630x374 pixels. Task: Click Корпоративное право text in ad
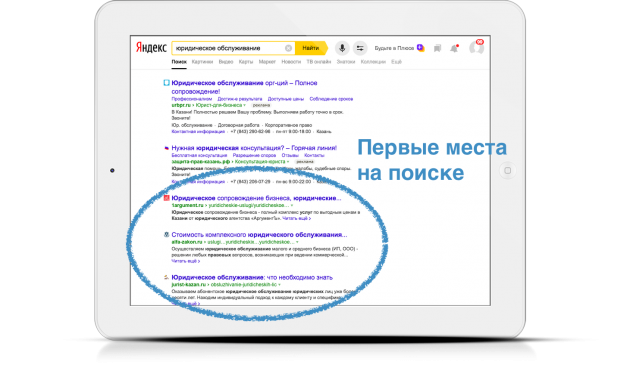[288, 125]
